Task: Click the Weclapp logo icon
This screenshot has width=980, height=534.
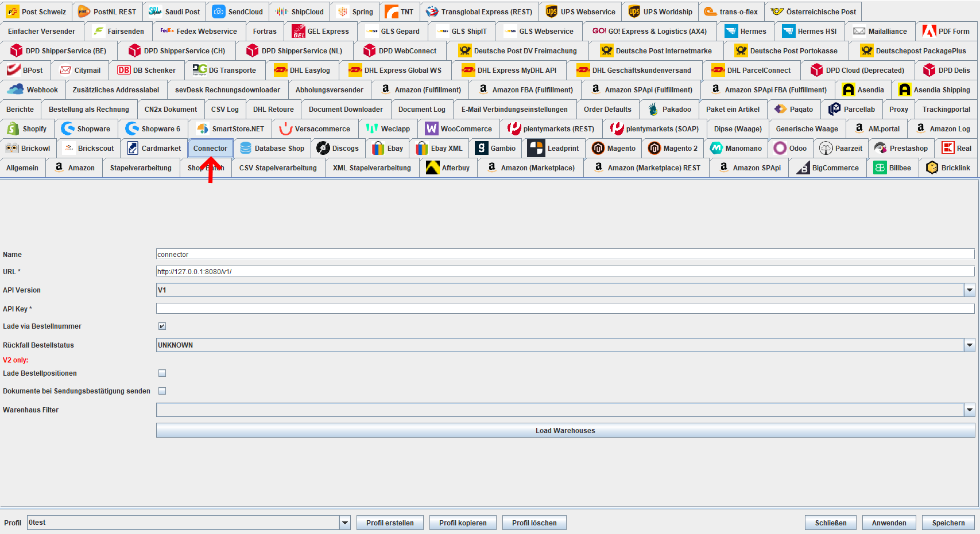Action: [372, 128]
